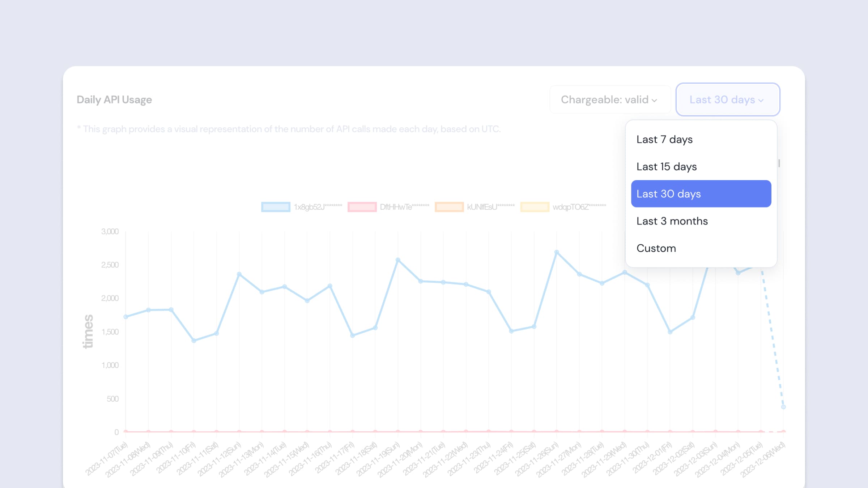Select Last 7 days option
868x488 pixels.
(x=664, y=139)
